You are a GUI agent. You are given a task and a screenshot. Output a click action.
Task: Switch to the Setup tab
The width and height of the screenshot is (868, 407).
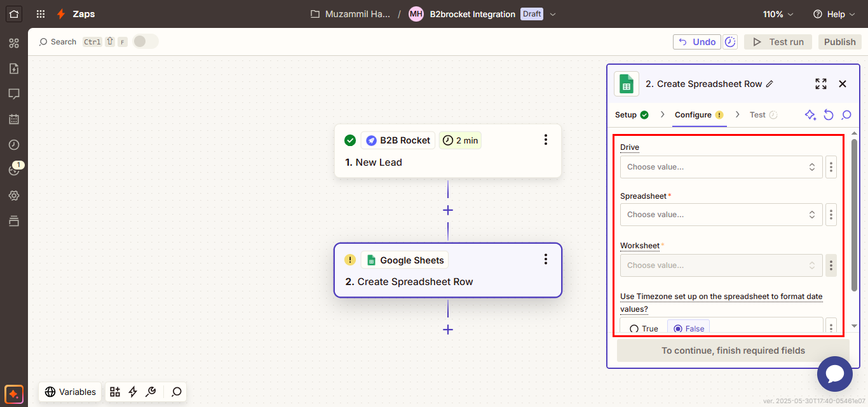pos(631,115)
